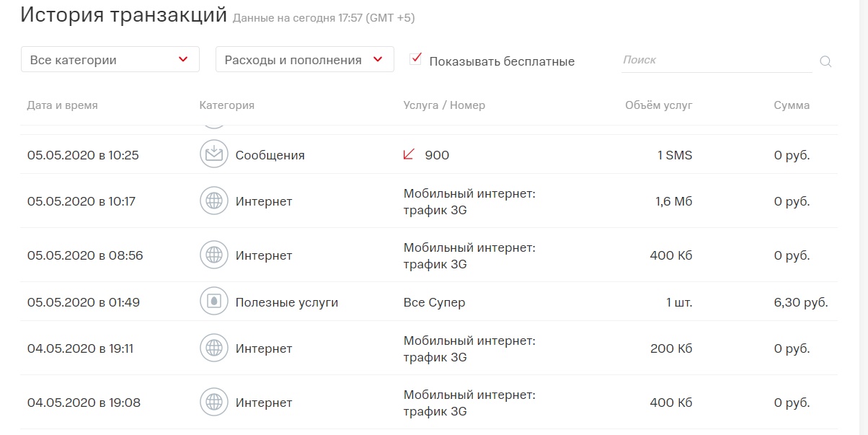Screen dimensions: 868x435
Task: Click the search magnifier icon
Action: click(825, 61)
